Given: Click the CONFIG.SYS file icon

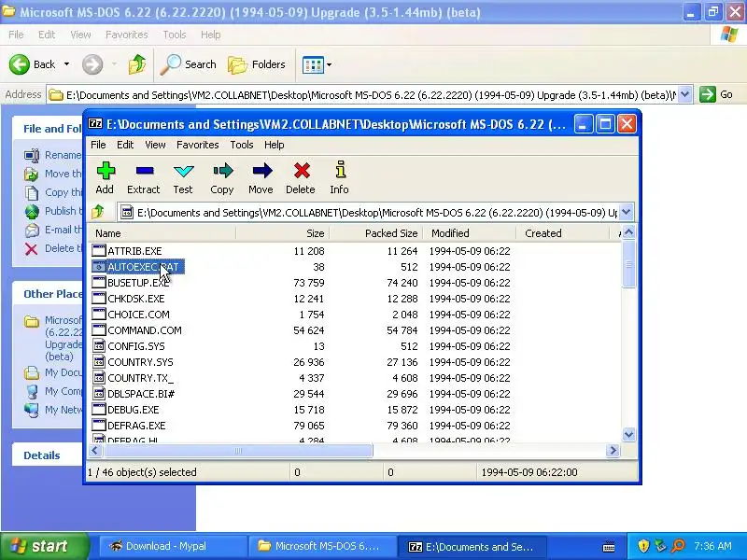Looking at the screenshot, I should pos(99,345).
